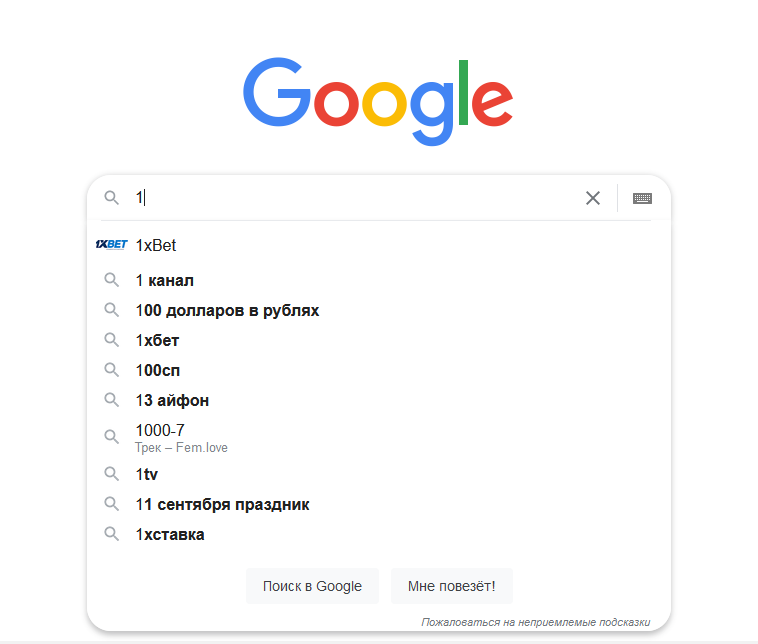Choose suggestion 1tv
Viewport: 758px width, 644px height.
(379, 474)
